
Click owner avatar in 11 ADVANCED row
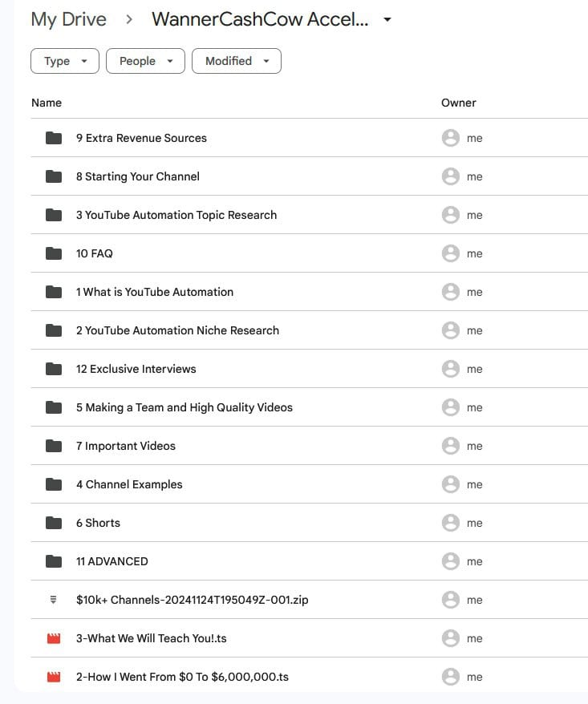pyautogui.click(x=451, y=561)
